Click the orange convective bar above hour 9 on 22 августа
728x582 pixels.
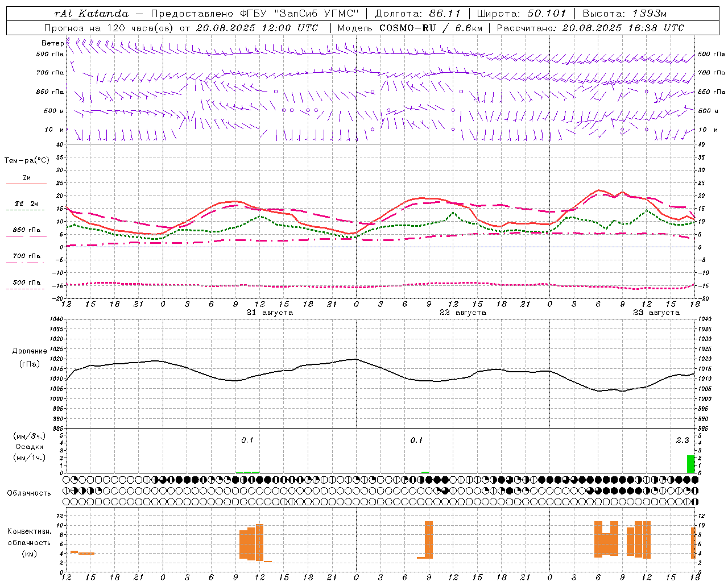coord(429,540)
